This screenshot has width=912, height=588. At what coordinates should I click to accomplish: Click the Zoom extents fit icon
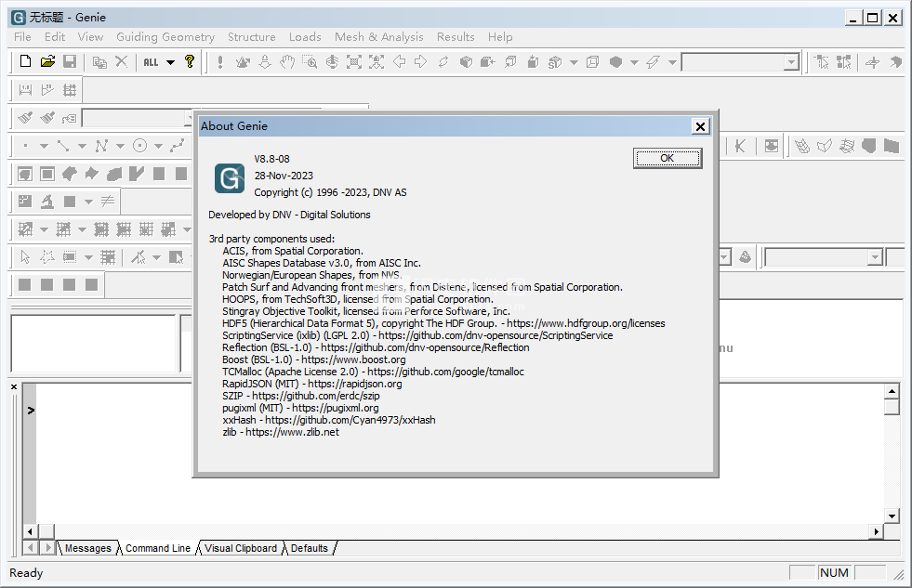point(353,61)
